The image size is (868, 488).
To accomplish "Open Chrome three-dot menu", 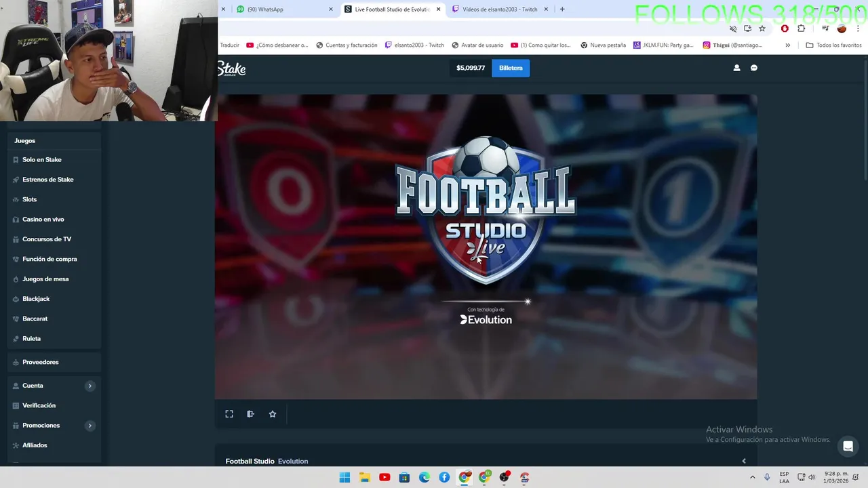I will click(x=858, y=28).
